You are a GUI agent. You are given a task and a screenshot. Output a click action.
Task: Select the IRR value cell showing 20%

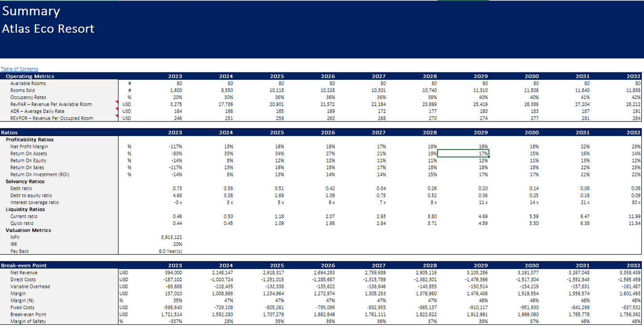click(177, 244)
